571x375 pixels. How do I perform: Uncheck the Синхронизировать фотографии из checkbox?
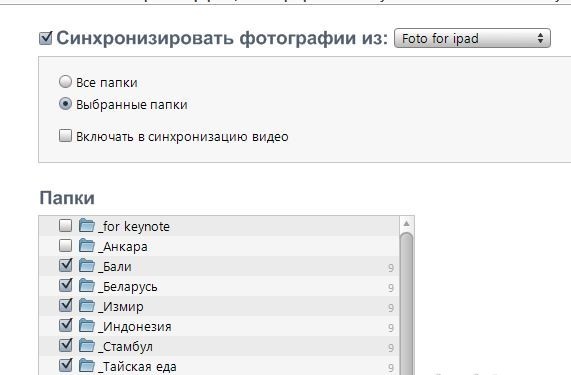46,38
